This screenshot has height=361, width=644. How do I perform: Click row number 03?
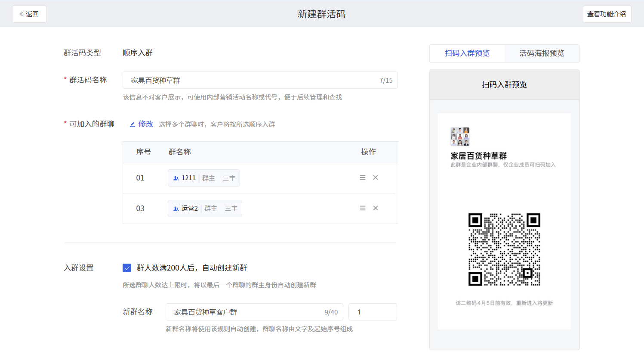pos(140,209)
